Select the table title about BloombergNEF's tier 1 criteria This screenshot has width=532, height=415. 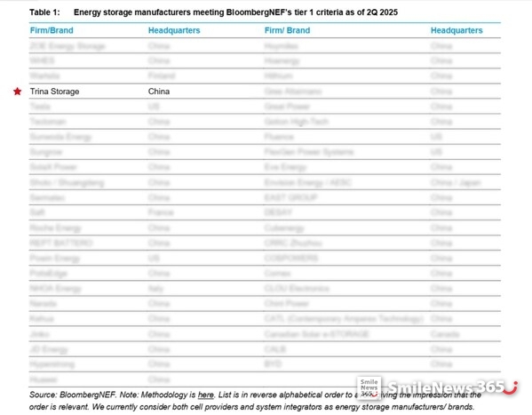tap(236, 12)
